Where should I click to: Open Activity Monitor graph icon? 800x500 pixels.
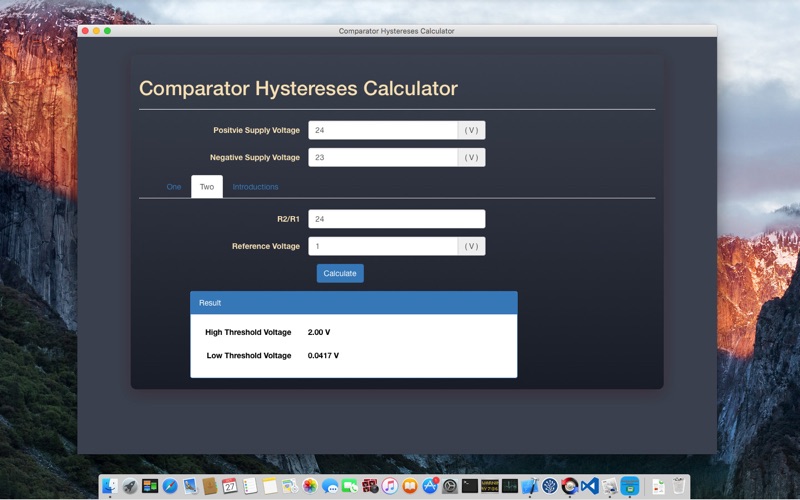510,486
